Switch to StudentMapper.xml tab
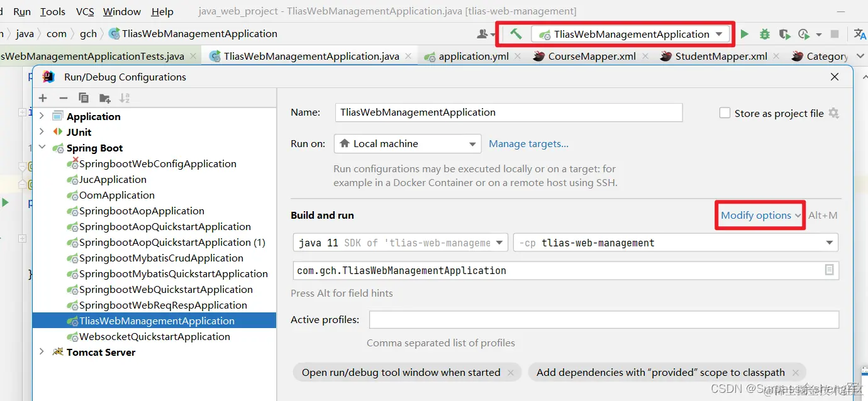Screen dimensions: 868x401 tap(721, 56)
